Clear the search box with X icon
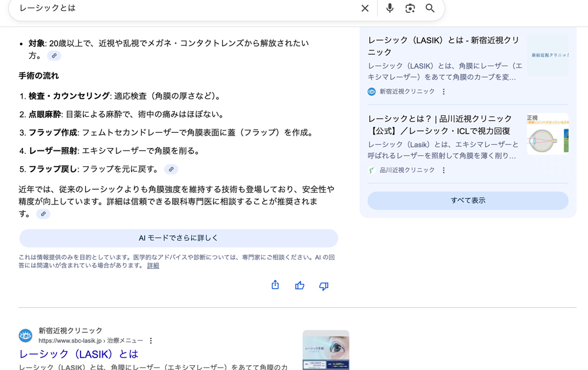 tap(365, 8)
